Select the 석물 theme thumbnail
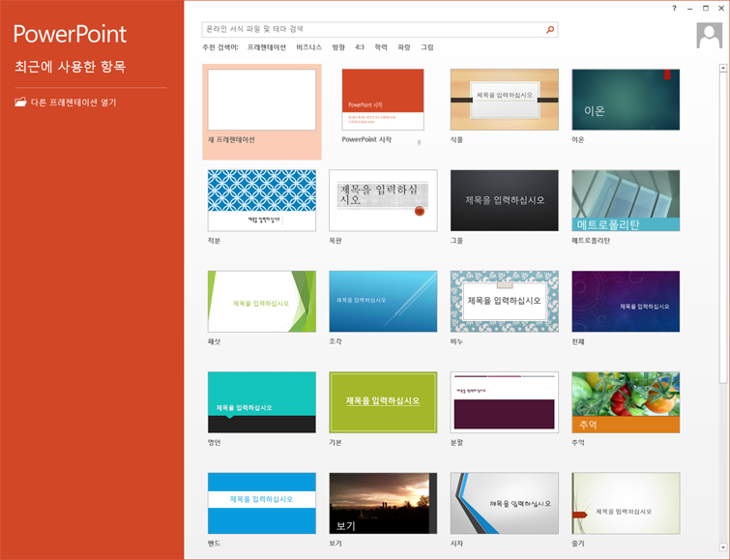 504,100
